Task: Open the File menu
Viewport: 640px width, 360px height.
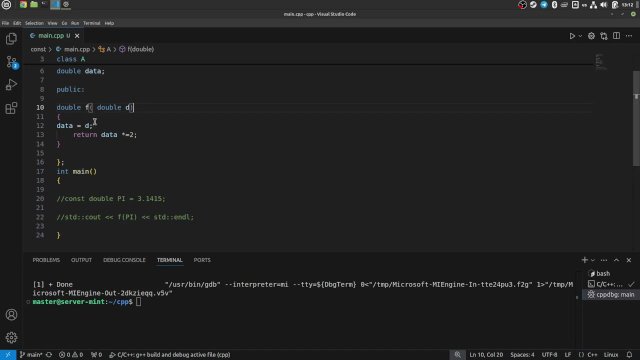Action: pyautogui.click(x=5, y=23)
